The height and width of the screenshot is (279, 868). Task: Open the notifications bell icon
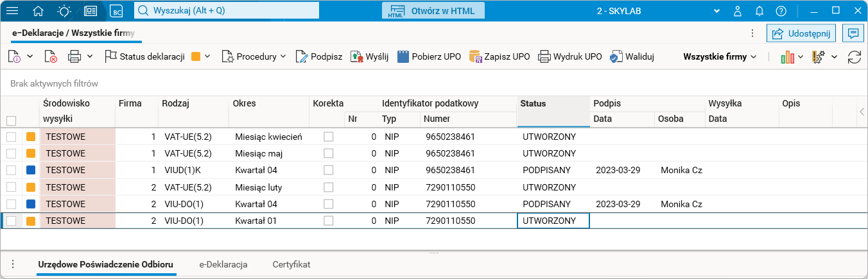coord(759,11)
